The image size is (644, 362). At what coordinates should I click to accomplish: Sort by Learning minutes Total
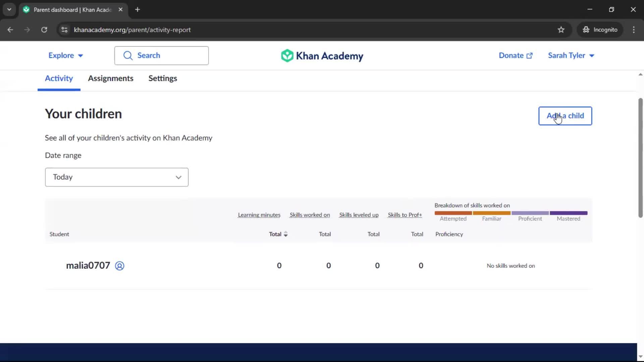278,234
